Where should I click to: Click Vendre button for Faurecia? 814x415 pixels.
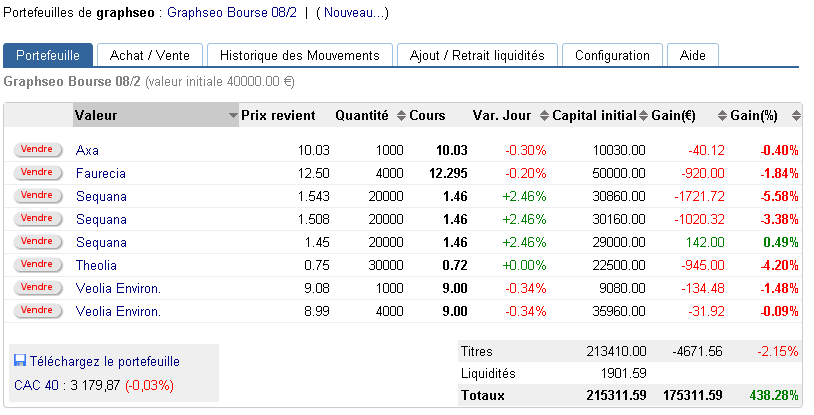[36, 173]
